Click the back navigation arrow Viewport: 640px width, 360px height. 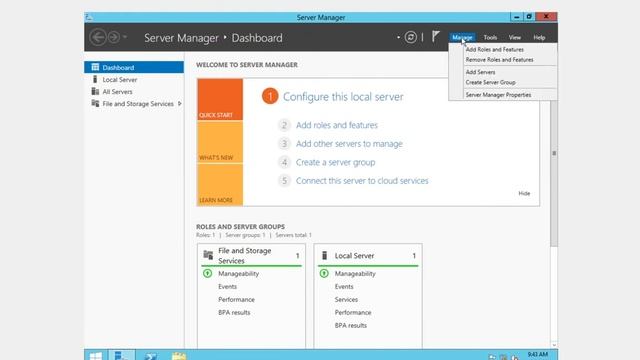[98, 37]
